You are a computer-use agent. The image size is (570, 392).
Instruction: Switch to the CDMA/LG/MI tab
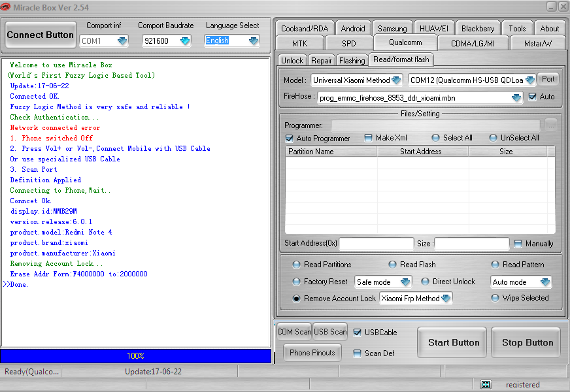[473, 43]
